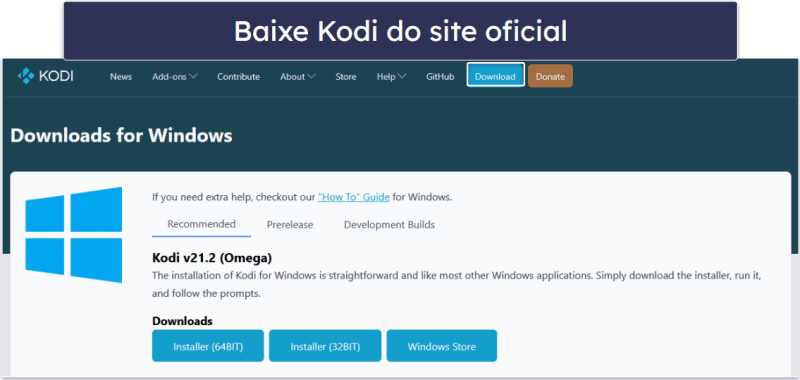This screenshot has height=380, width=800.
Task: Go to the Store page
Action: [x=346, y=77]
